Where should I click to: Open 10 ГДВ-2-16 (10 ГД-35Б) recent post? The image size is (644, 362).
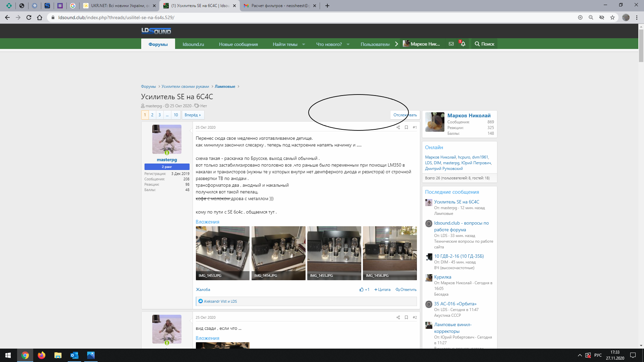(x=459, y=256)
